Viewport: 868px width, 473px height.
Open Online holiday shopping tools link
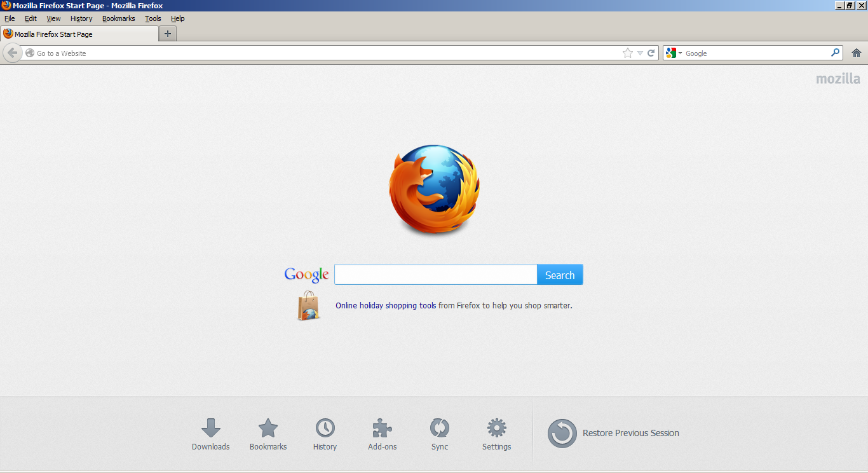tap(386, 305)
